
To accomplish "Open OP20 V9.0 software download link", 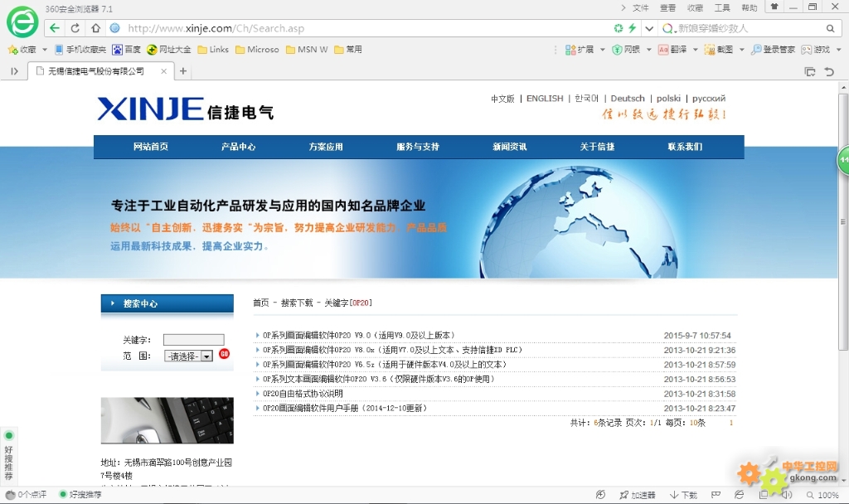I will [359, 335].
